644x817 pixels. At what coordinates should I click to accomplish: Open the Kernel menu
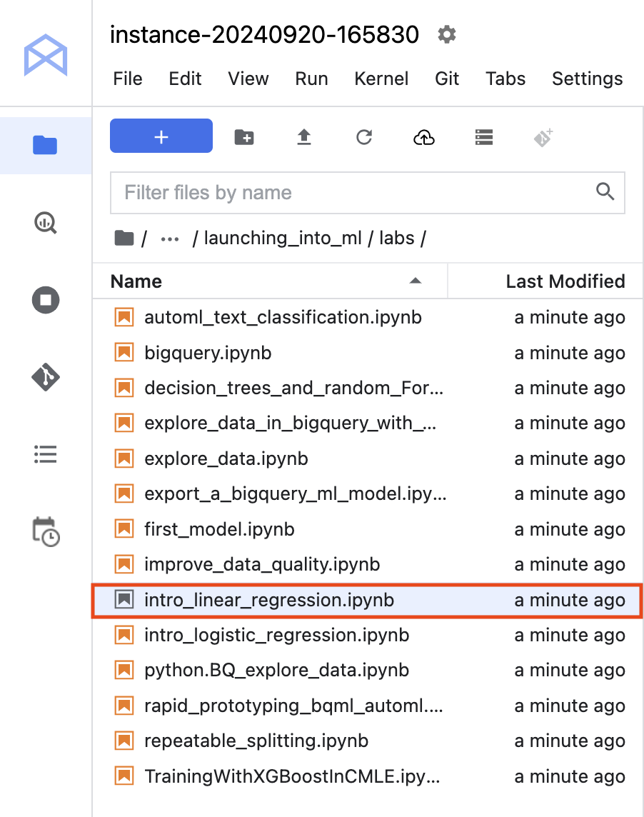(381, 79)
